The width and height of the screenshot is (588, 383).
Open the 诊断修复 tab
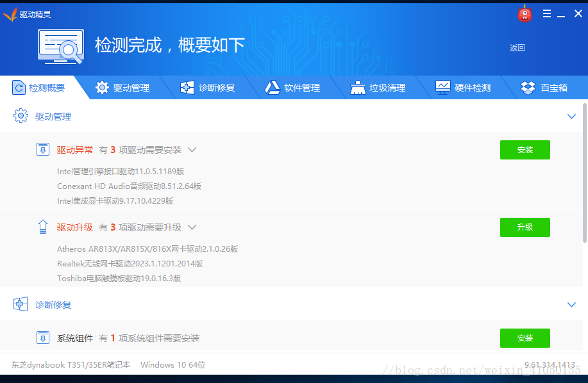[207, 88]
